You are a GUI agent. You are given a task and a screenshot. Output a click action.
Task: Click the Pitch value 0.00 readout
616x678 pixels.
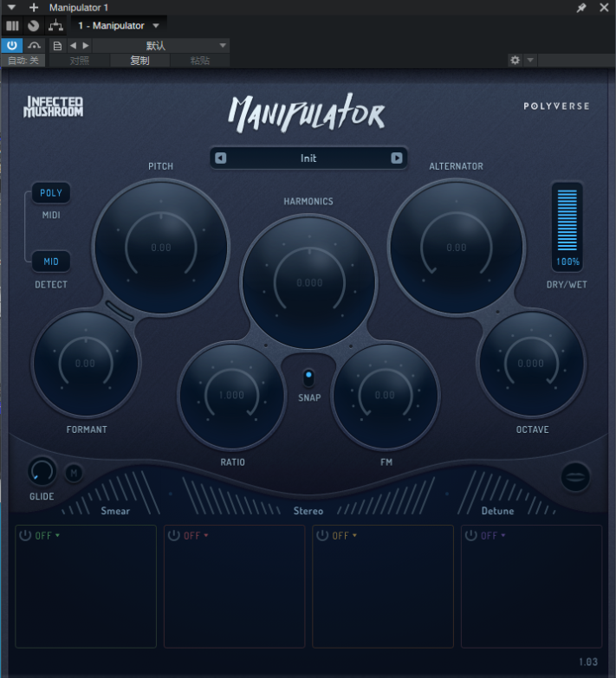click(161, 248)
